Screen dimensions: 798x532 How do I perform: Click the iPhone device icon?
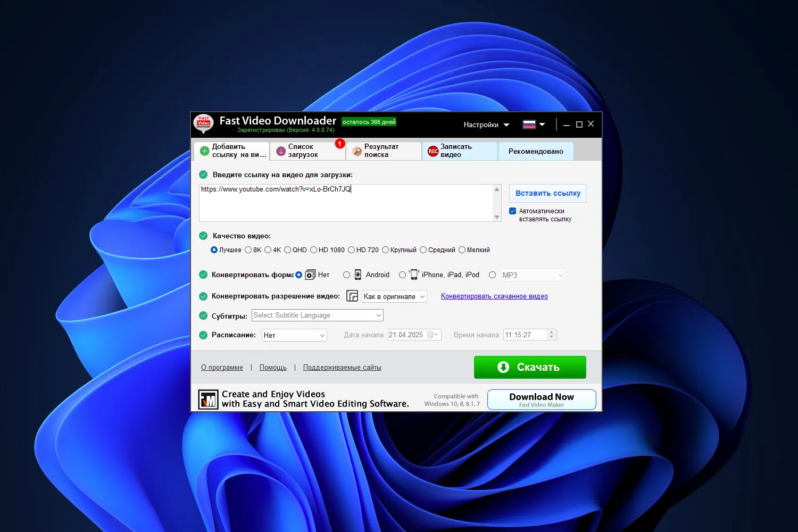(x=414, y=275)
